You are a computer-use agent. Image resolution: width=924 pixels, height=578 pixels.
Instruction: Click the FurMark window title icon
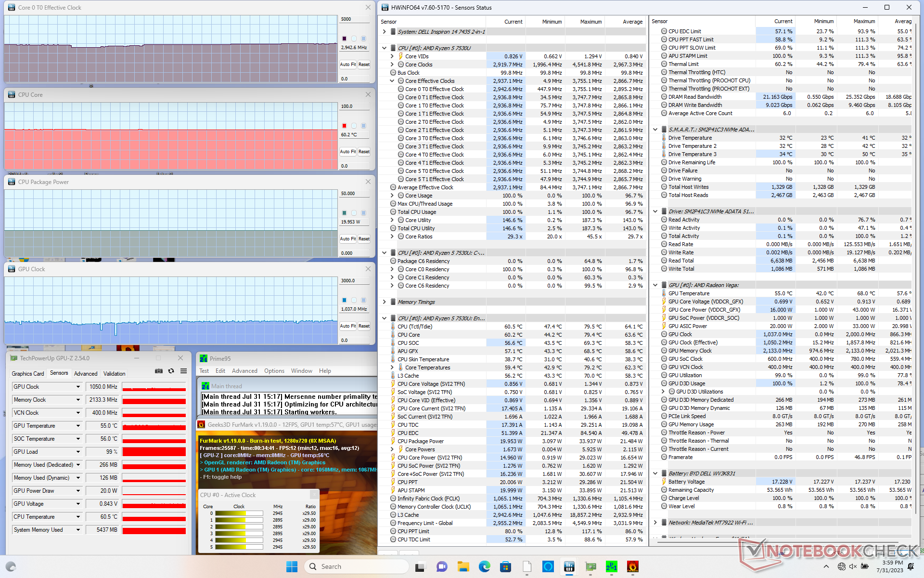pyautogui.click(x=201, y=424)
